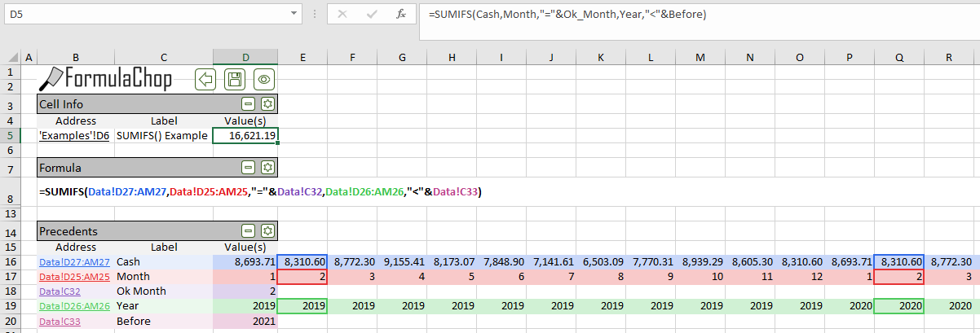Open the Data!D27:AM27 Cash precedent link
Viewport: 980px width, 333px height.
point(74,262)
